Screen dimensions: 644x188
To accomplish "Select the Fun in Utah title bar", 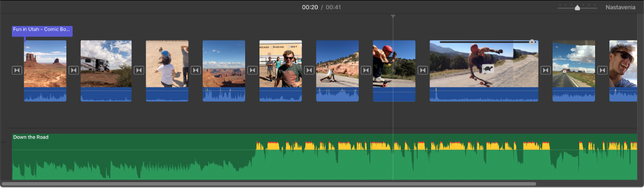I will point(43,30).
